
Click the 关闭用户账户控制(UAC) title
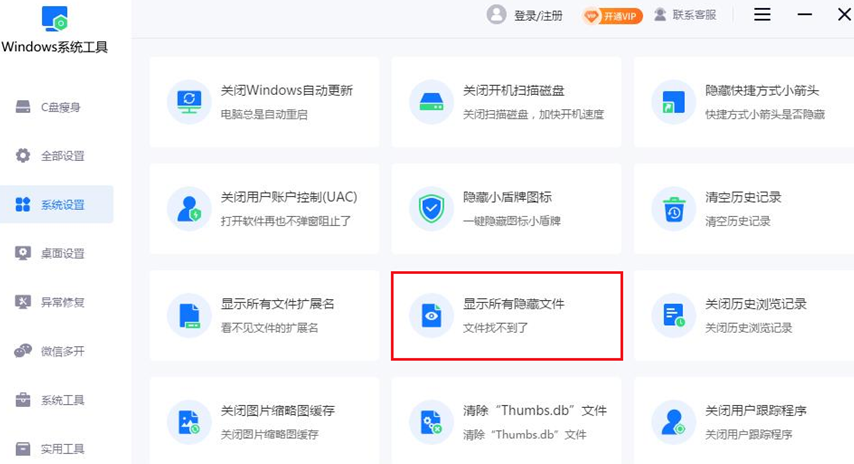click(289, 197)
